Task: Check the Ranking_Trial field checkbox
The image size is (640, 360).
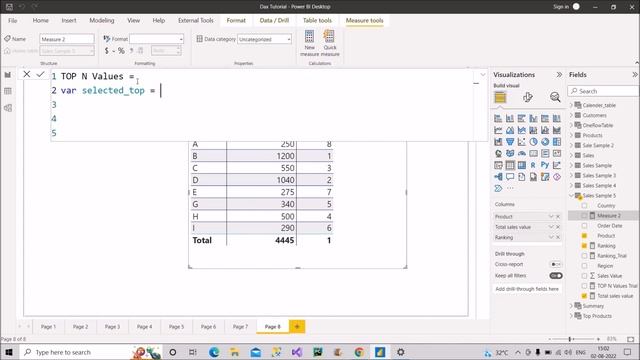Action: pyautogui.click(x=584, y=256)
